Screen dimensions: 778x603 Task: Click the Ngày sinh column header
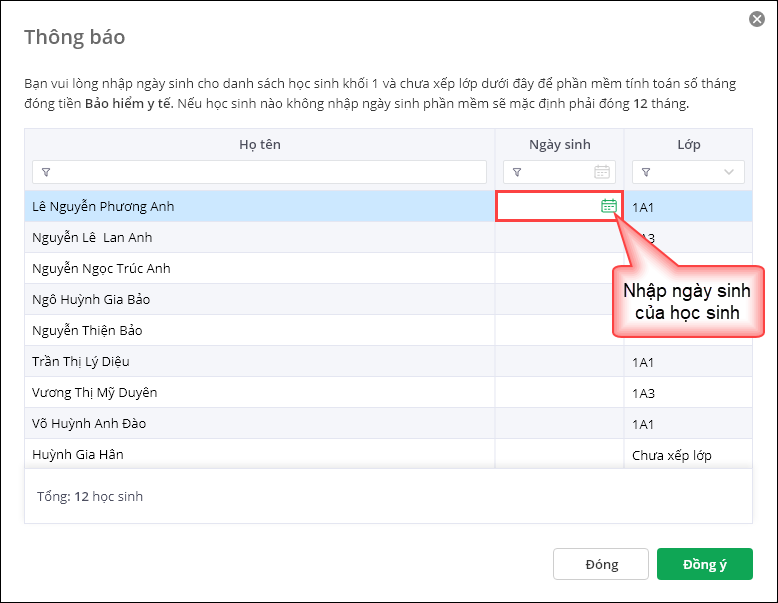(559, 144)
